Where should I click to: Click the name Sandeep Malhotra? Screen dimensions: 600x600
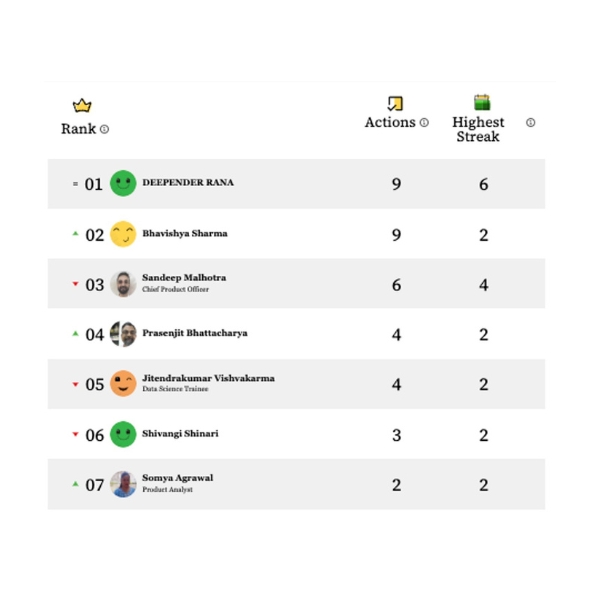(x=184, y=278)
